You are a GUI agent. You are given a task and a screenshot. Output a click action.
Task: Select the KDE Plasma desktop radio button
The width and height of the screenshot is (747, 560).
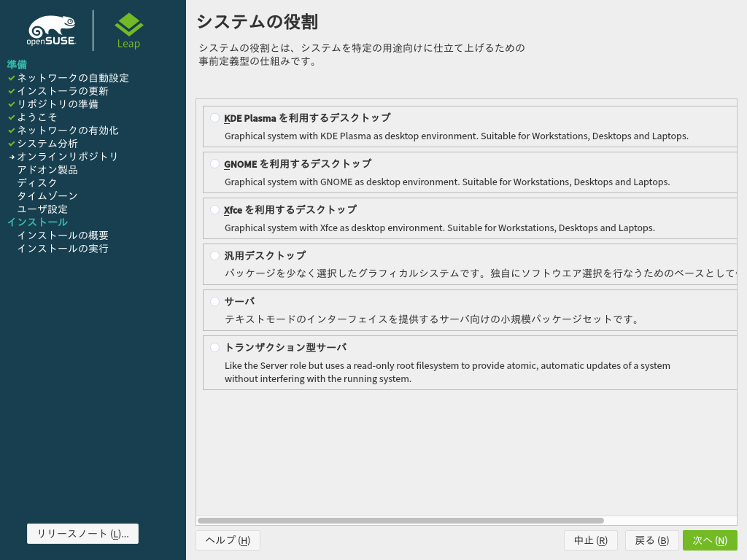[215, 117]
